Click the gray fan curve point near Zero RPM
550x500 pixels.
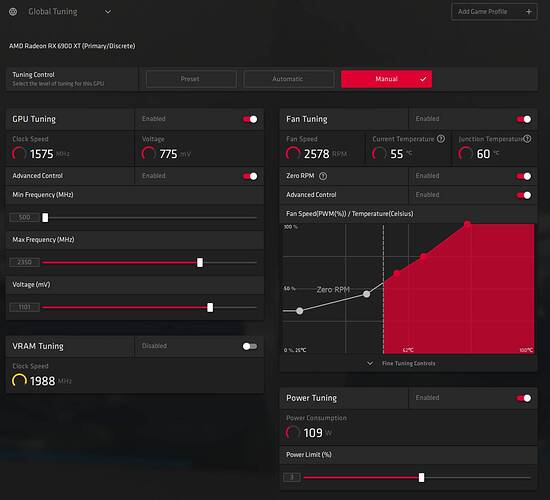(x=367, y=294)
